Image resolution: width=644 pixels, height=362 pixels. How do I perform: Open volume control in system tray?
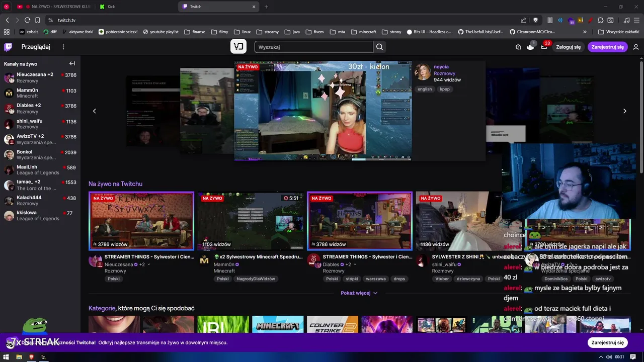click(609, 357)
